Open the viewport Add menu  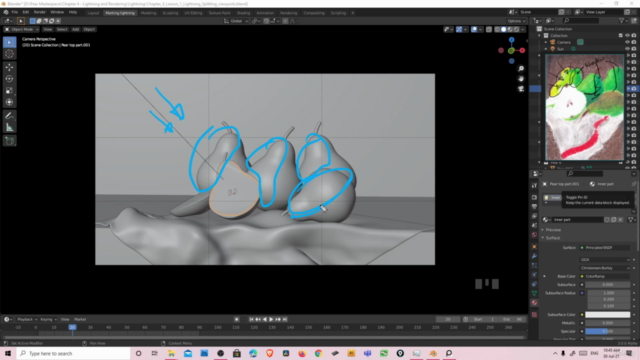point(76,29)
